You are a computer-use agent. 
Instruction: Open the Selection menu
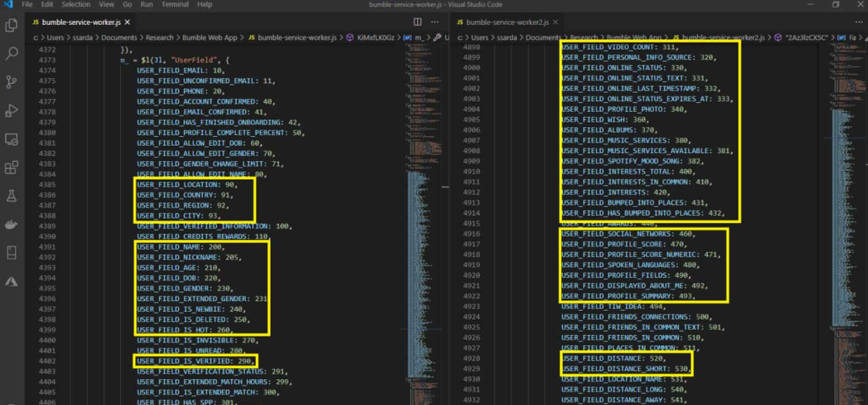coord(76,5)
